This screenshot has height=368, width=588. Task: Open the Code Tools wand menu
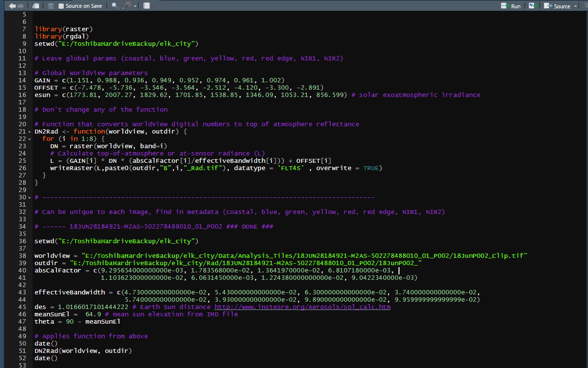tap(127, 6)
